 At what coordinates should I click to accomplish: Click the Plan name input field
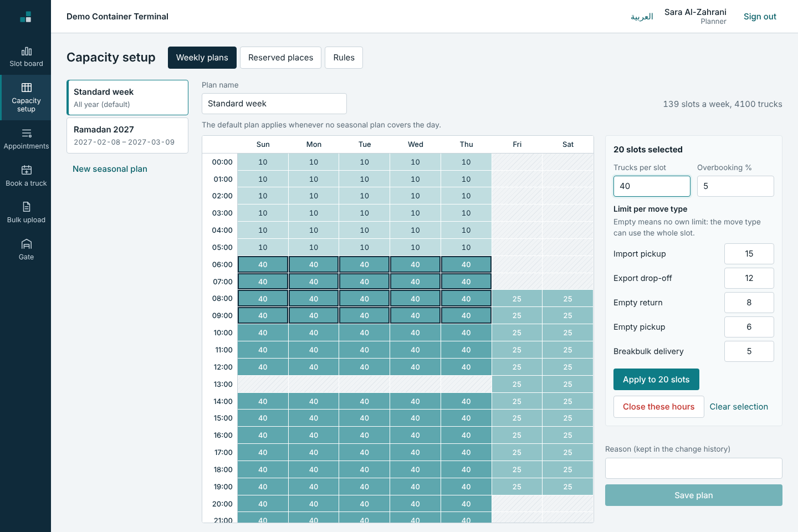[274, 104]
